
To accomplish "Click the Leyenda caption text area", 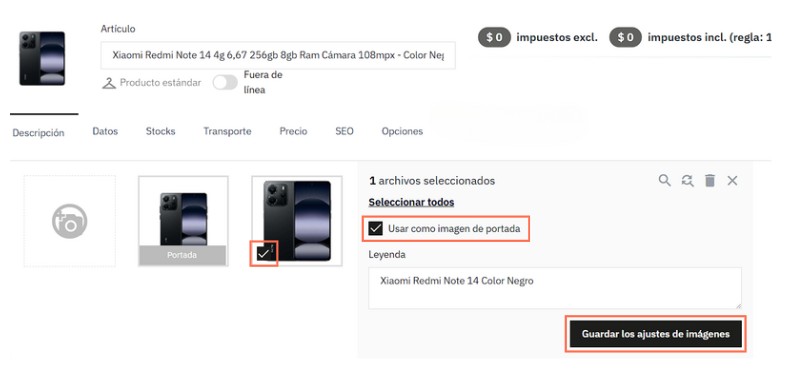I will coord(555,288).
